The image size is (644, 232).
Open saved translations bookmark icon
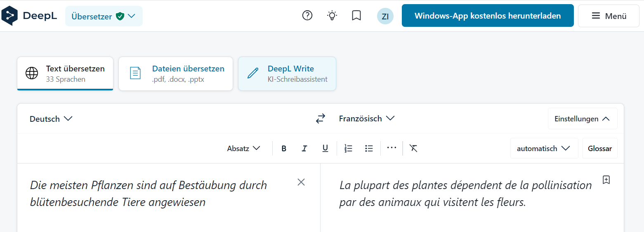(356, 16)
